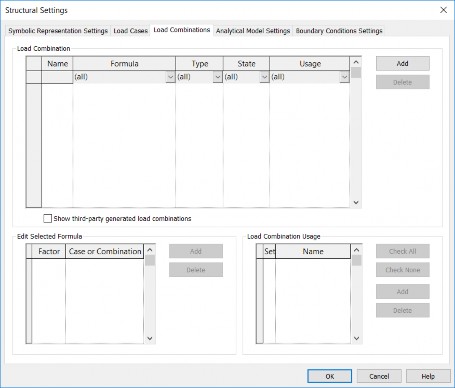Click the State column header
The image size is (455, 388).
(246, 64)
